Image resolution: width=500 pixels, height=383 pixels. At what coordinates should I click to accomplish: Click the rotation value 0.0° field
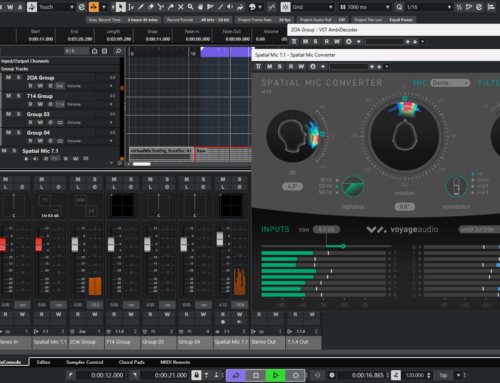pyautogui.click(x=405, y=207)
